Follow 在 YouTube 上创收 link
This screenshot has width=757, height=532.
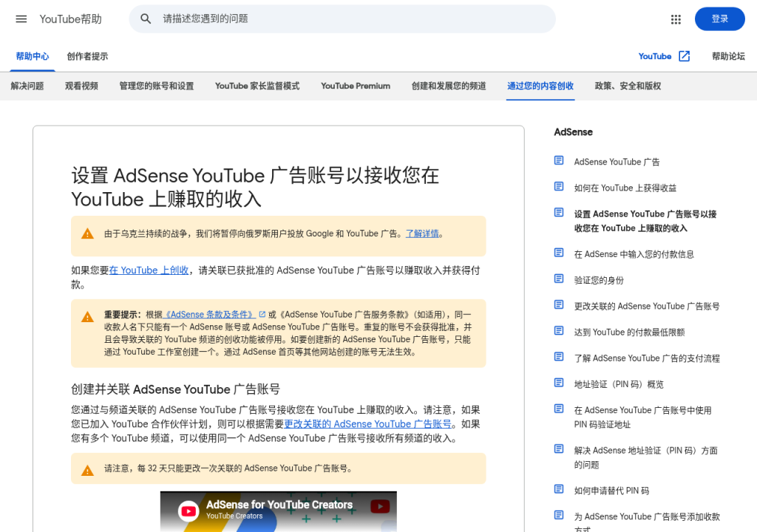point(149,270)
